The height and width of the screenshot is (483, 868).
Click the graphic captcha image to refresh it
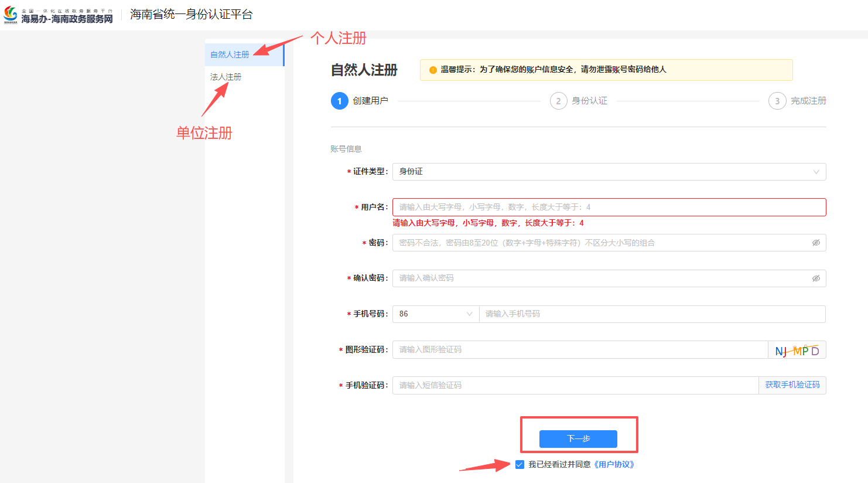coord(797,349)
